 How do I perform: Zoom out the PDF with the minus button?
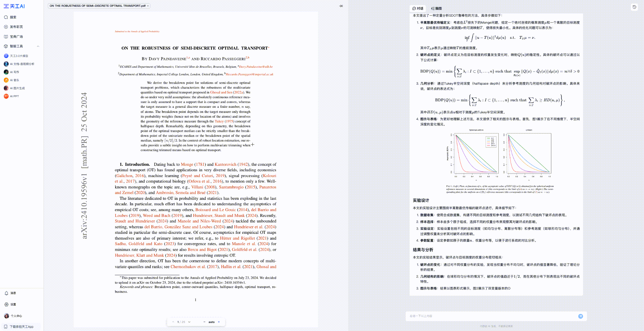tap(204, 322)
